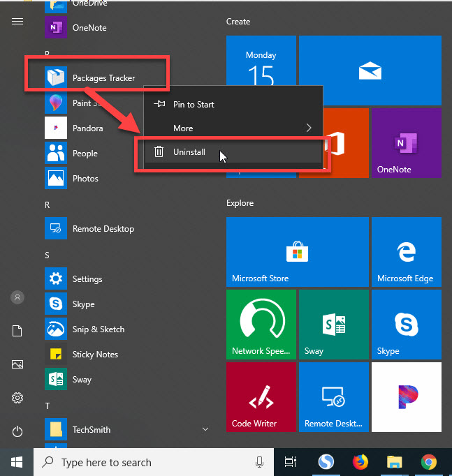This screenshot has height=476, width=452.
Task: Open the Code Writer tile
Action: (x=261, y=397)
